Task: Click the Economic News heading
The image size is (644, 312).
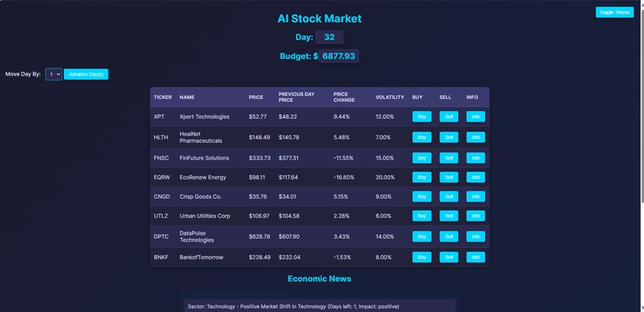Action: click(x=320, y=278)
